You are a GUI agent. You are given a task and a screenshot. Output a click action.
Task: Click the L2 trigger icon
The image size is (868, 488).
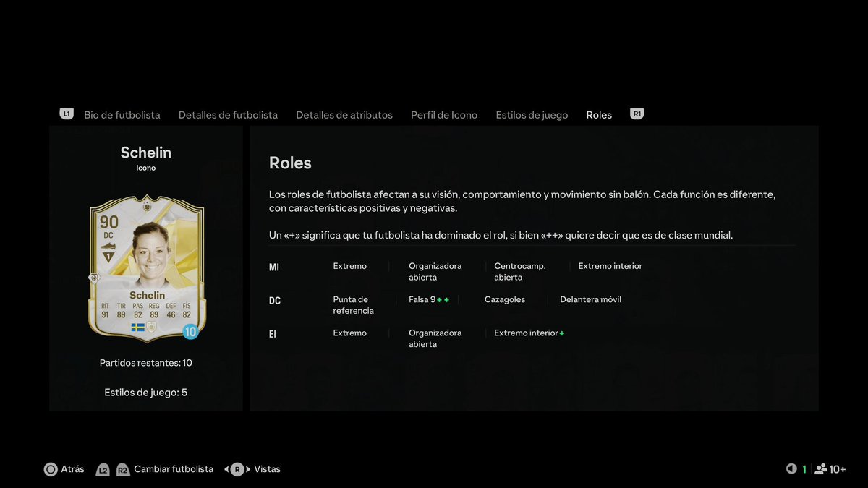click(103, 469)
